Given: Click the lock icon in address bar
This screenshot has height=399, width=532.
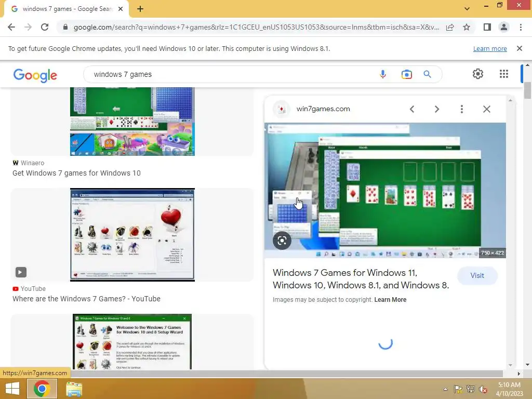Looking at the screenshot, I should 65,27.
